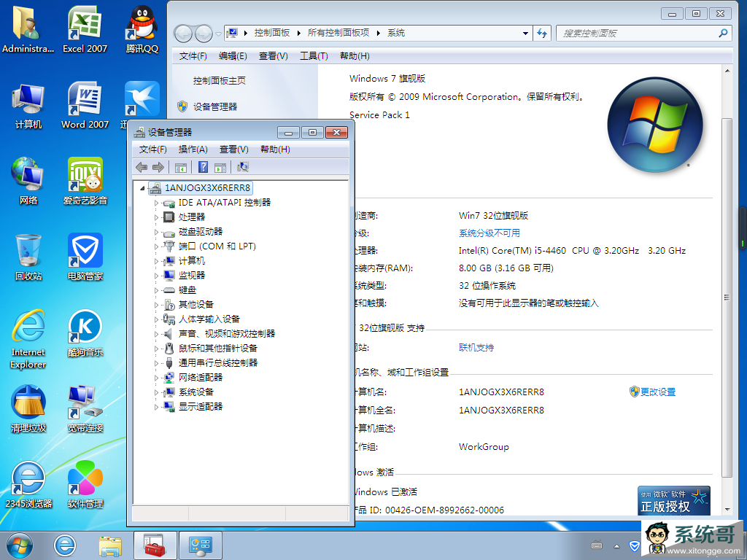The width and height of the screenshot is (747, 560).
Task: Open Internet Explorer from the taskbar
Action: pyautogui.click(x=64, y=545)
